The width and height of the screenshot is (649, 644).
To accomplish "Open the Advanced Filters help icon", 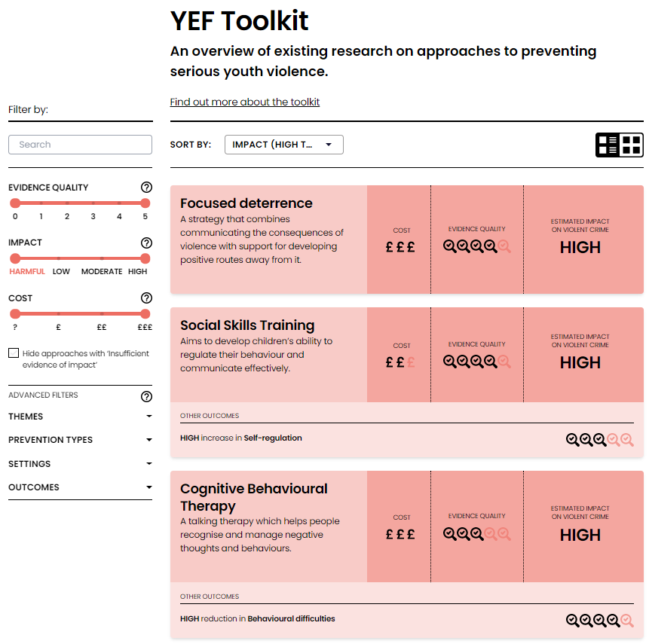I will 146,396.
